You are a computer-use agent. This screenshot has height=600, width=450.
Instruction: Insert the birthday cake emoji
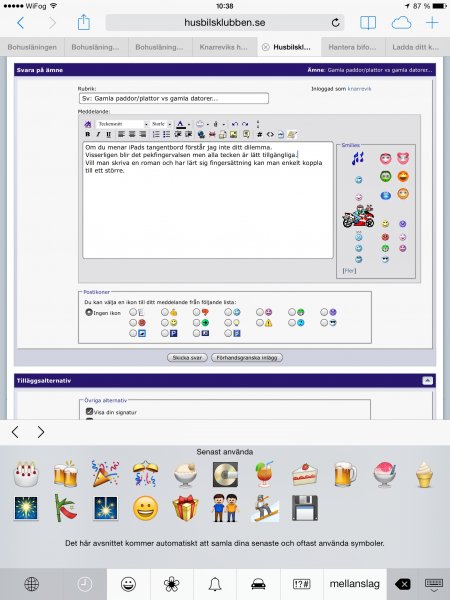click(26, 474)
